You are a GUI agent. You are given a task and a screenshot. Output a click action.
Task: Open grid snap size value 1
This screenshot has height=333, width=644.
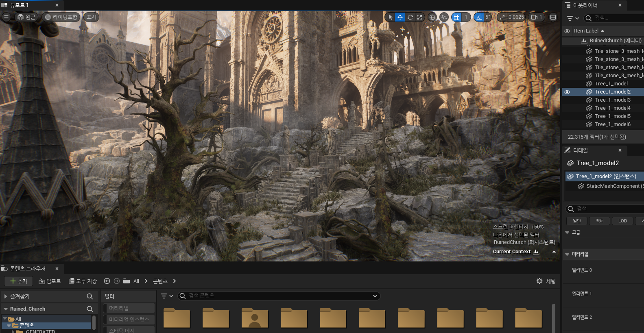pos(466,17)
